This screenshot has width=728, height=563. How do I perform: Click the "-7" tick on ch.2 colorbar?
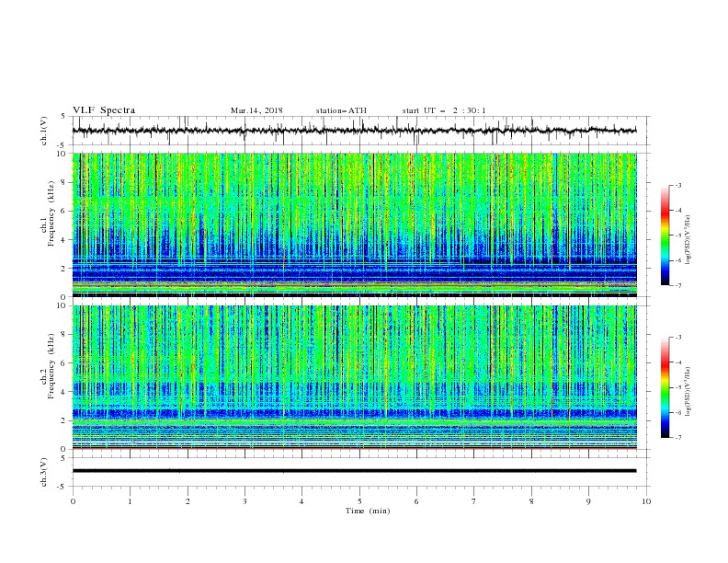tap(678, 437)
